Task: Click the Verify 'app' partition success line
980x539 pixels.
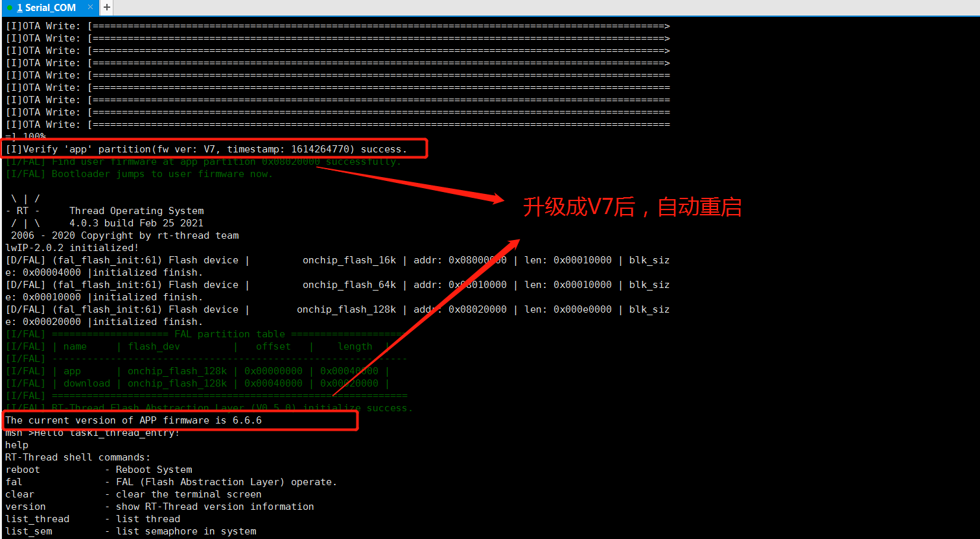Action: 207,149
